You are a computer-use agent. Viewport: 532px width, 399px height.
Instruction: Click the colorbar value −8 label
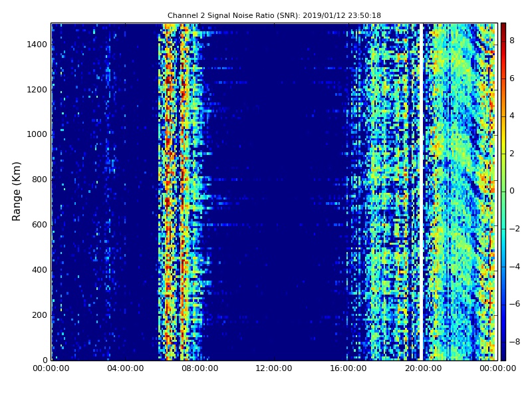(514, 342)
